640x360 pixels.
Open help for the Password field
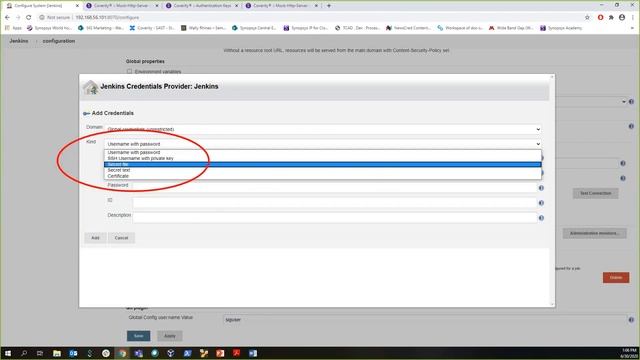tap(541, 188)
